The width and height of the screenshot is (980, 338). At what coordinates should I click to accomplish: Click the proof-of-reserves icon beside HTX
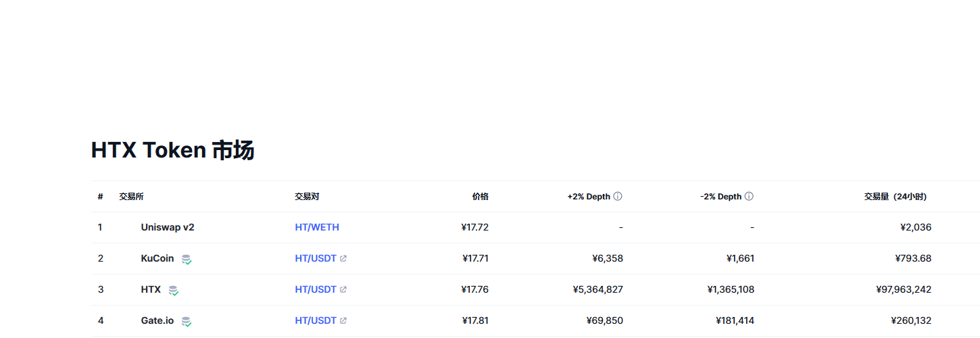(x=174, y=290)
